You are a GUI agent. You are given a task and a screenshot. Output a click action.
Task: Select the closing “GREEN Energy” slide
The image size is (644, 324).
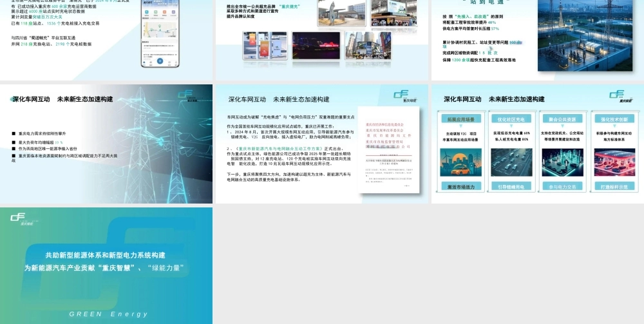106,265
